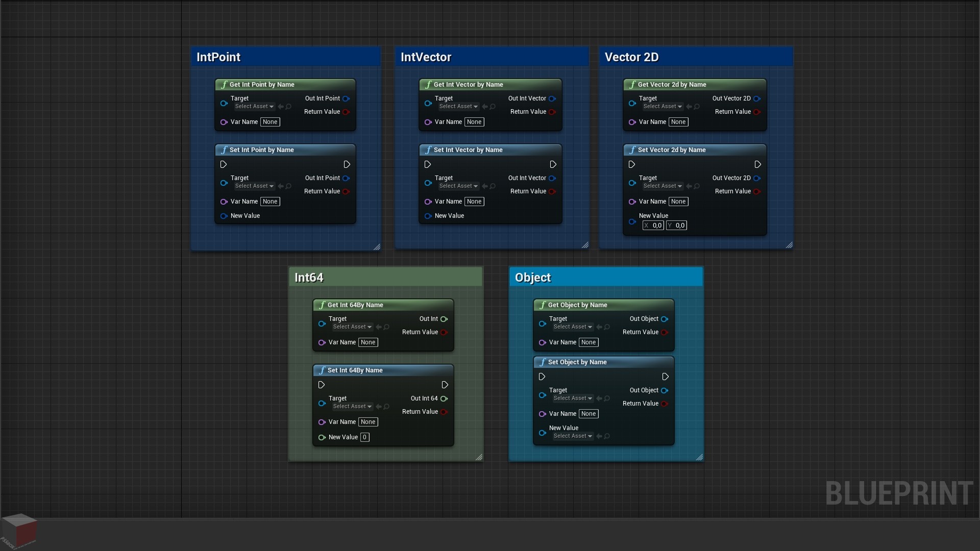Open New Value Select Asset dropdown on Set Object
The height and width of the screenshot is (551, 980).
[x=573, y=436]
